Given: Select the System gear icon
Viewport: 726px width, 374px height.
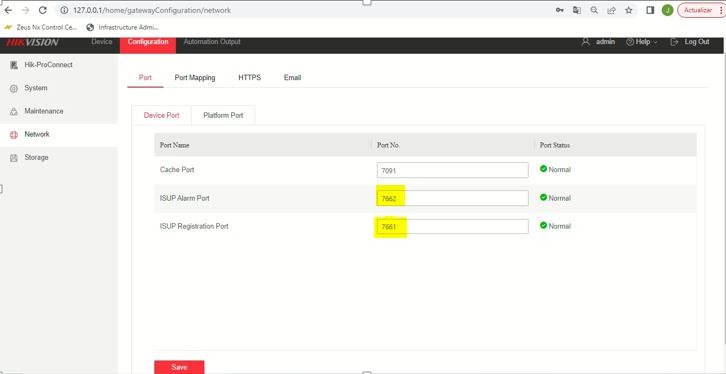Looking at the screenshot, I should coord(14,88).
